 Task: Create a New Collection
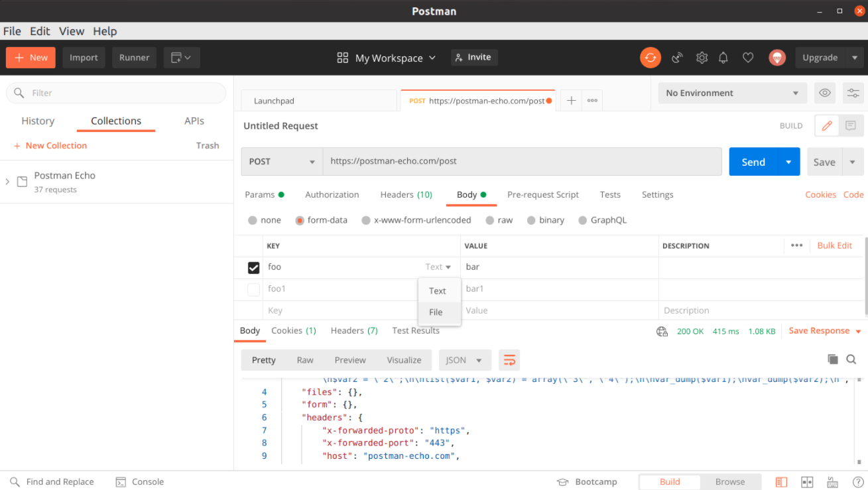coord(50,145)
